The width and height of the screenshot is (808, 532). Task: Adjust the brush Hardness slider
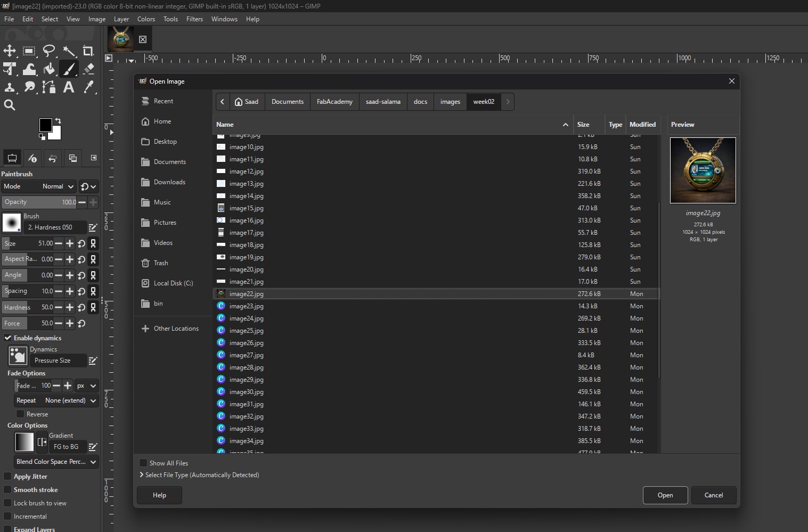tap(28, 307)
